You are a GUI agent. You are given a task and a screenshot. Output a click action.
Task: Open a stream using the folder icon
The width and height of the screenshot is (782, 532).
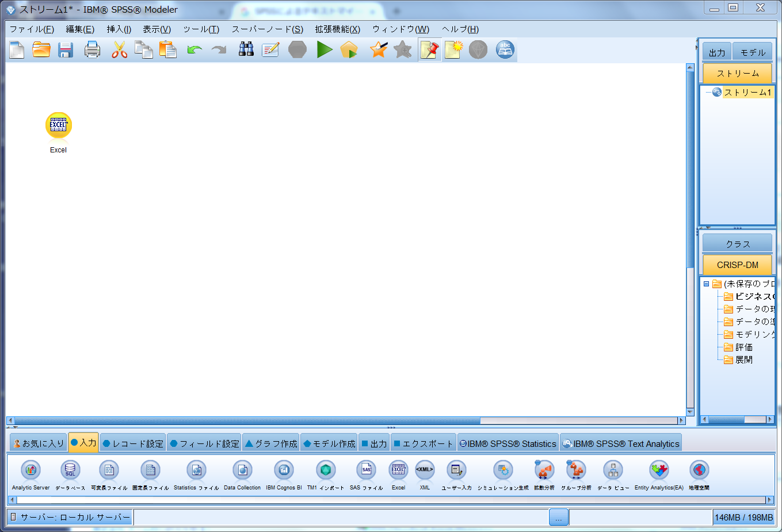41,50
